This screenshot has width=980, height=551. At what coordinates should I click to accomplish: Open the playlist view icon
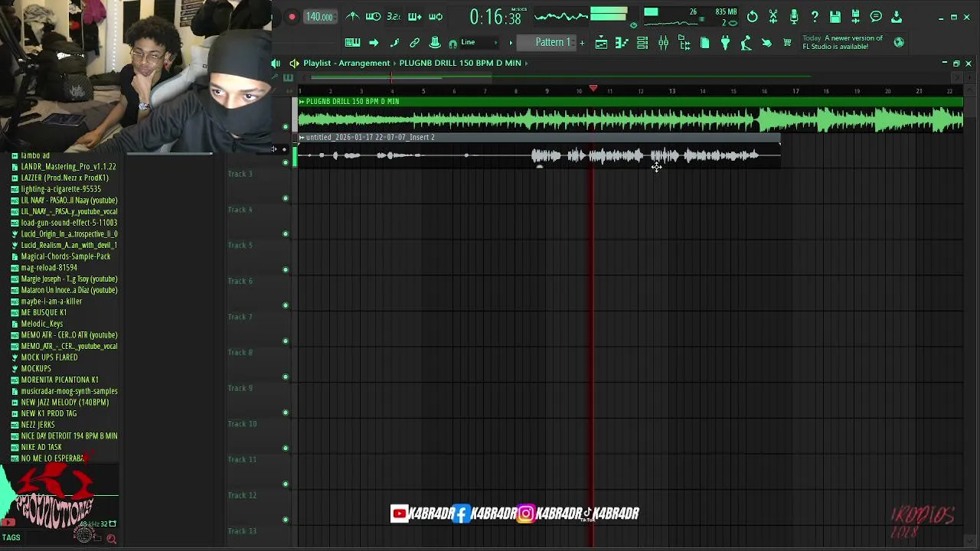(x=601, y=43)
